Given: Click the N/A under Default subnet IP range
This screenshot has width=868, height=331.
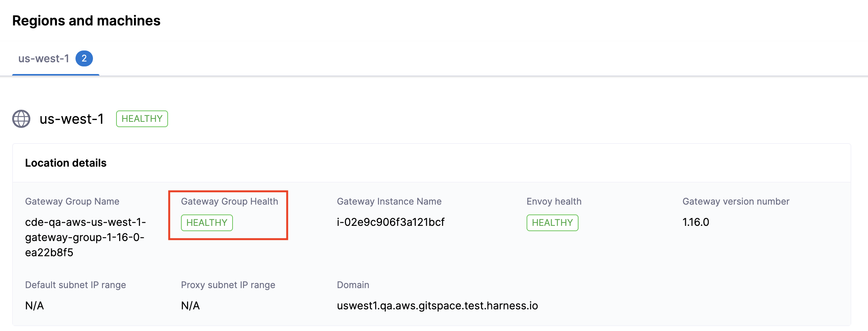Looking at the screenshot, I should 35,306.
